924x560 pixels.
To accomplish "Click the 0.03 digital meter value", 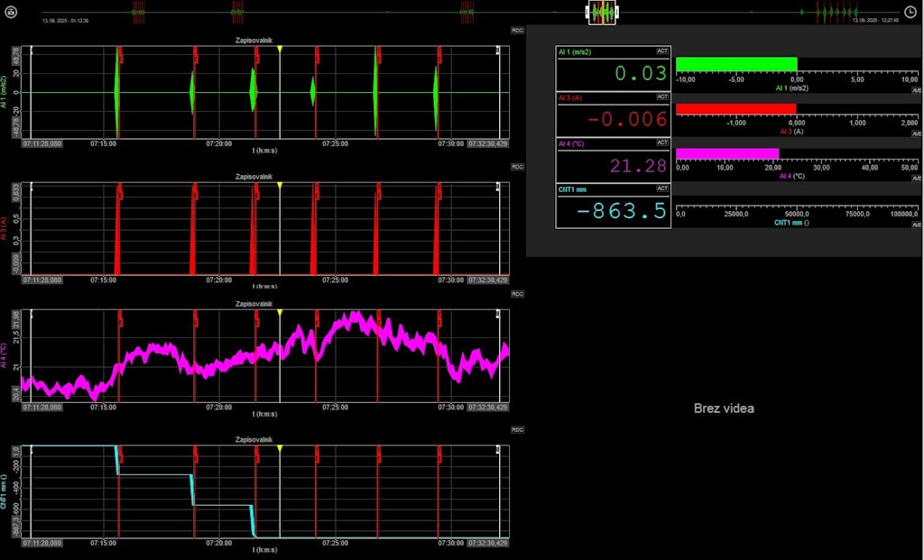I will point(641,74).
